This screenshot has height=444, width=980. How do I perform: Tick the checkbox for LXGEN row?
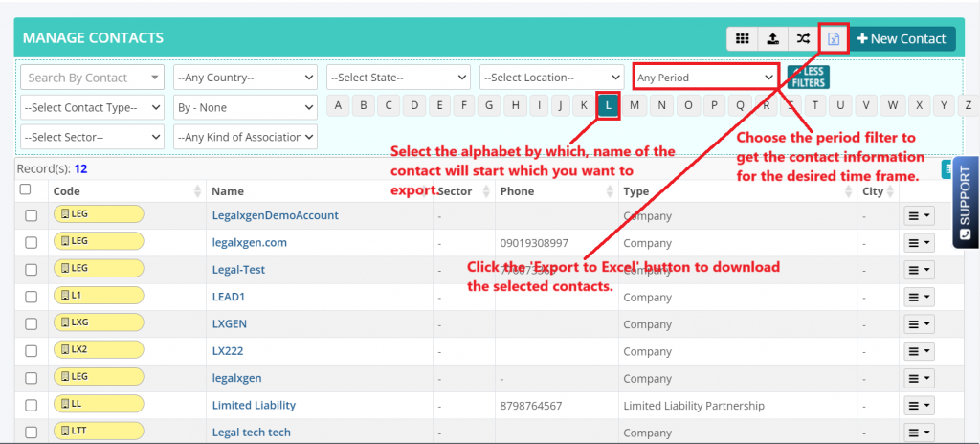click(x=32, y=323)
